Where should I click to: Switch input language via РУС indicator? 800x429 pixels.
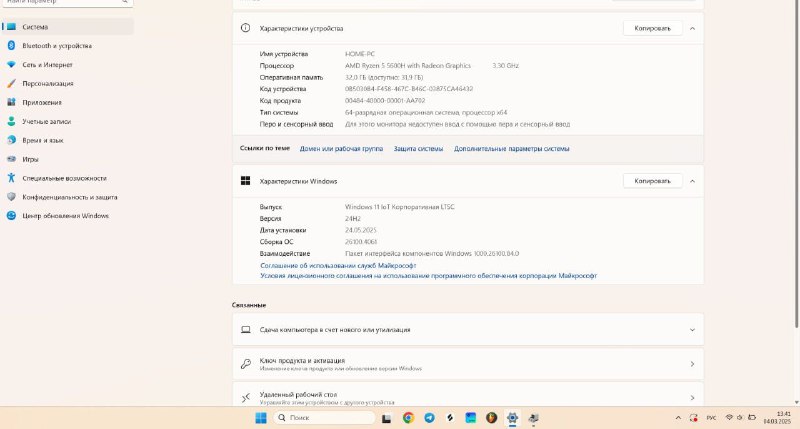711,418
